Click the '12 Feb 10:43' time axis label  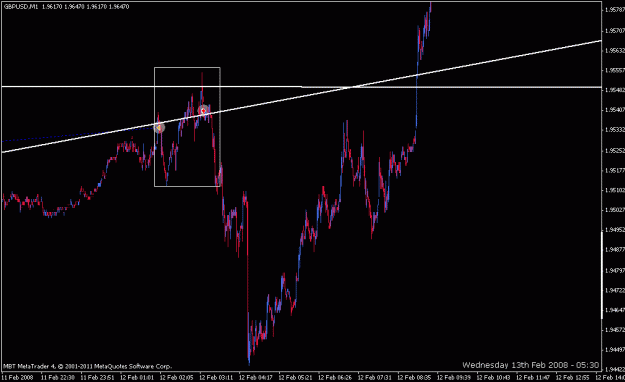(x=493, y=377)
